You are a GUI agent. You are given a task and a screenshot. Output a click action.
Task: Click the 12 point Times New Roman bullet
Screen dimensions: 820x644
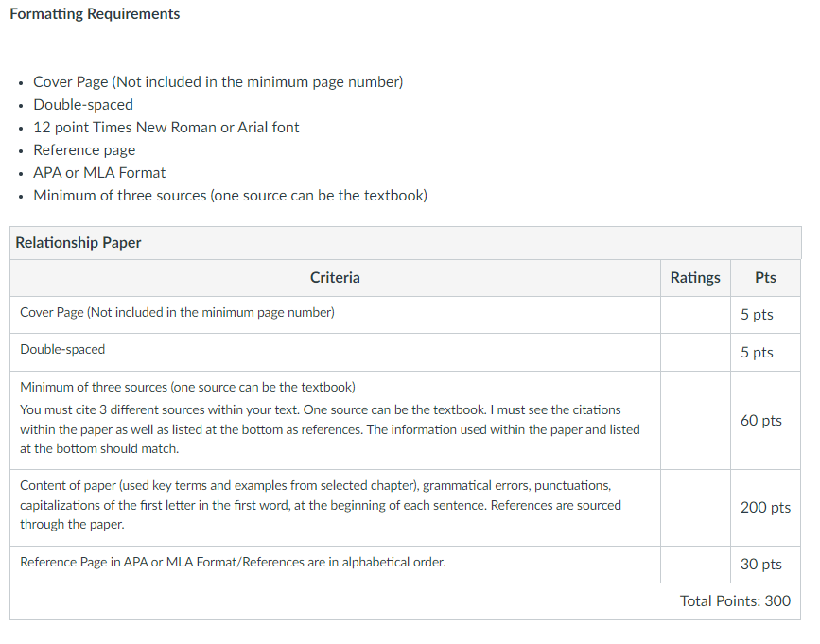(x=166, y=128)
